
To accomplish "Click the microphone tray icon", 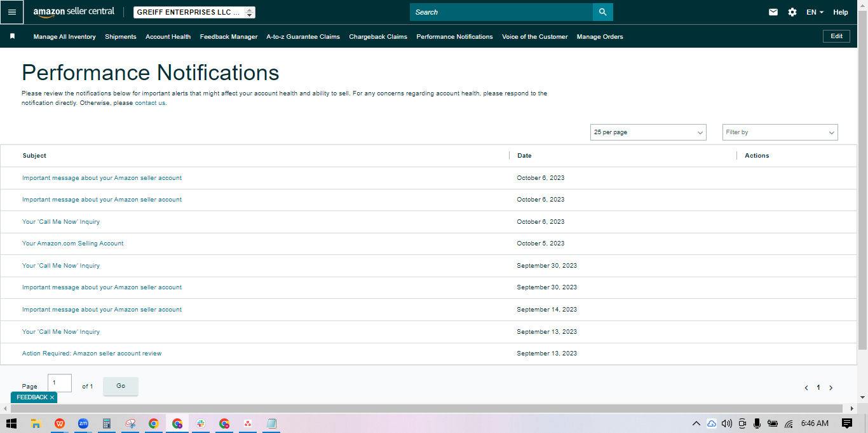I will click(x=757, y=423).
